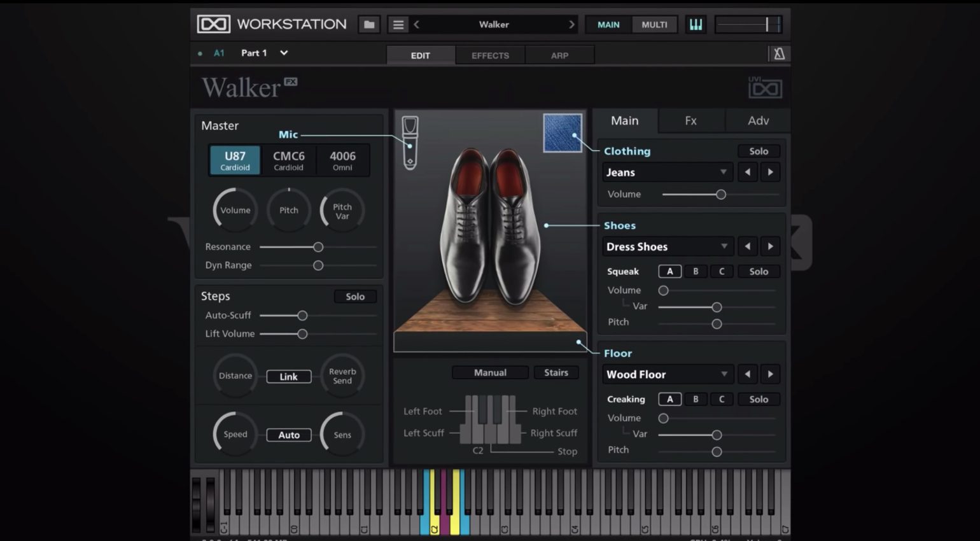
Task: Expand the Part 1 dropdown chevron
Action: click(284, 53)
